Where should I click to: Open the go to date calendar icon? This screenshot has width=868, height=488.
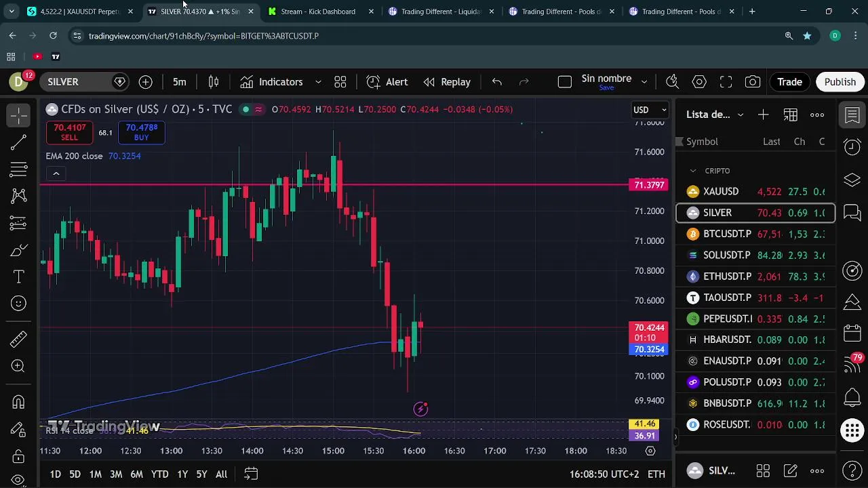(x=251, y=474)
